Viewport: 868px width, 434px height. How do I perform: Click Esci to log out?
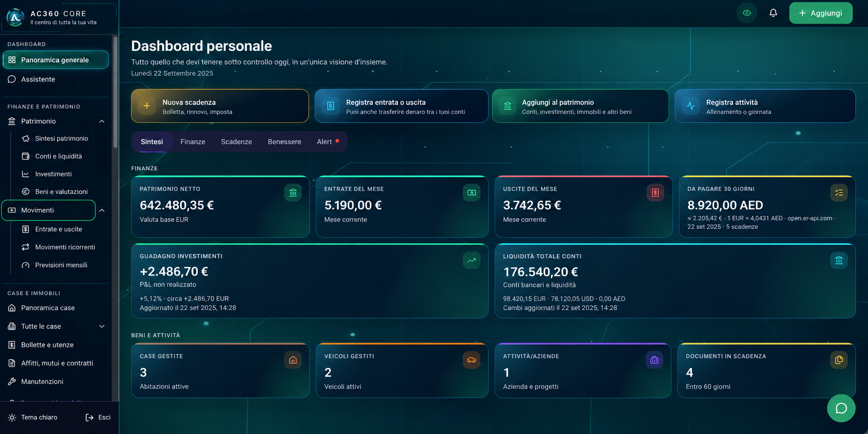click(98, 417)
